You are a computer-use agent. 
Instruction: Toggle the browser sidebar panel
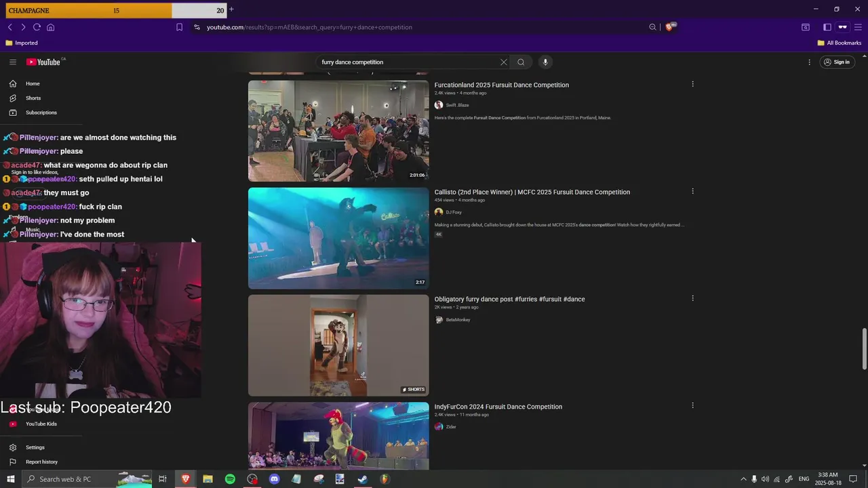click(x=827, y=27)
